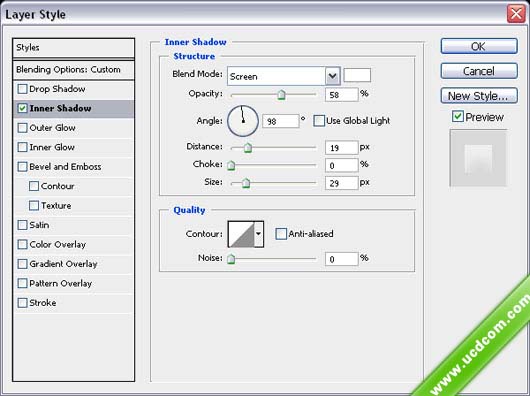Click the Distance slider handle
This screenshot has height=396, width=530.
[248, 148]
